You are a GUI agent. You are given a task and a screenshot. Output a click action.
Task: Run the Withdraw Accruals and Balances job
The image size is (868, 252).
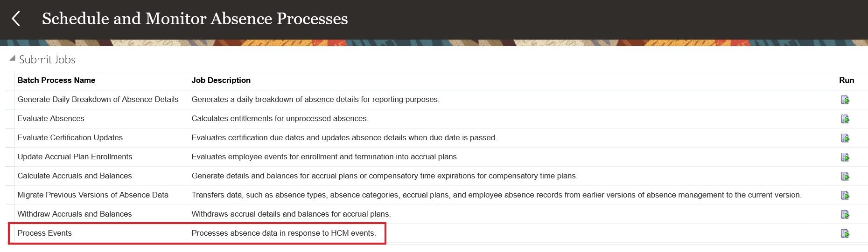pos(845,214)
